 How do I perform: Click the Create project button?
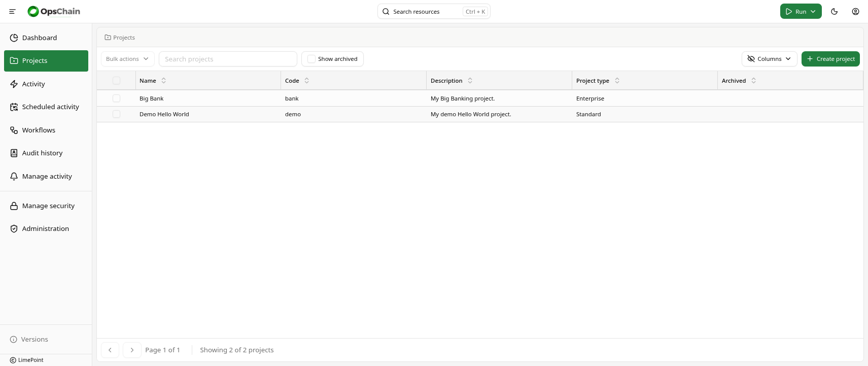(x=830, y=59)
